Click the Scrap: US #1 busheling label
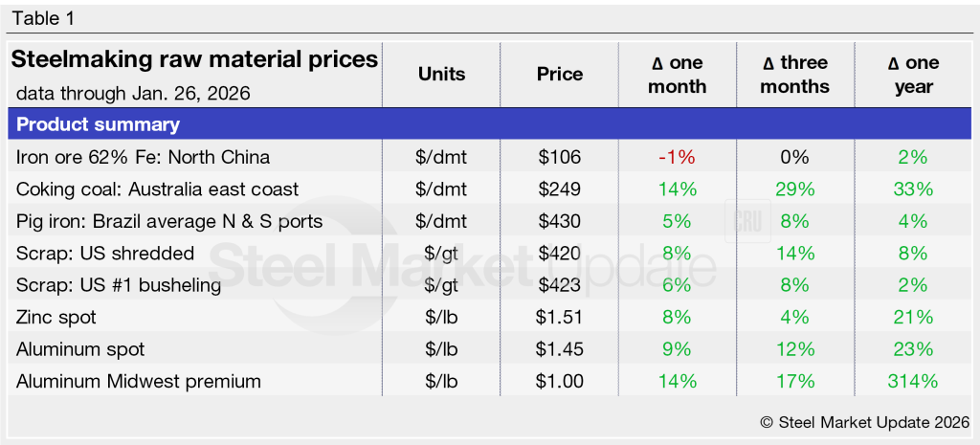This screenshot has width=980, height=445. point(119,285)
